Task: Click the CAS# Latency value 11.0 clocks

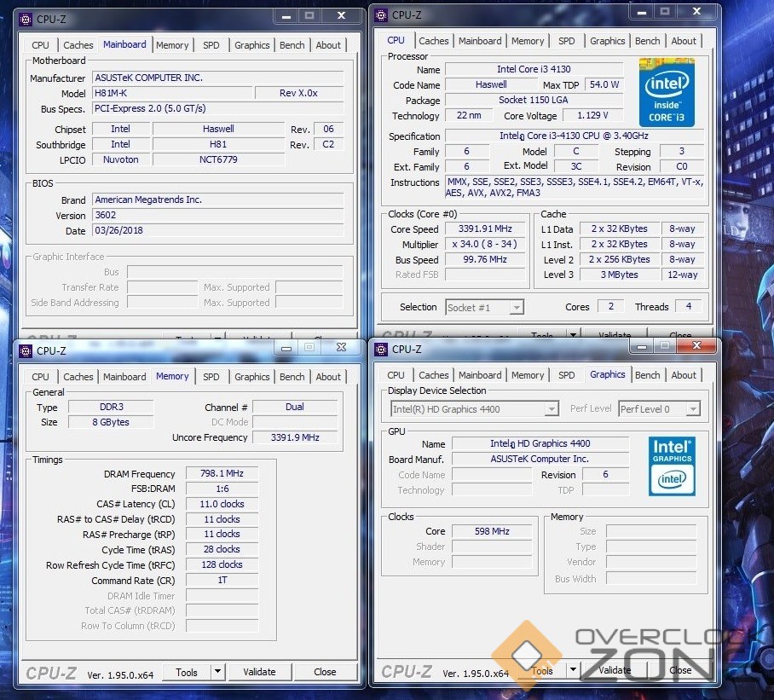Action: 222,504
